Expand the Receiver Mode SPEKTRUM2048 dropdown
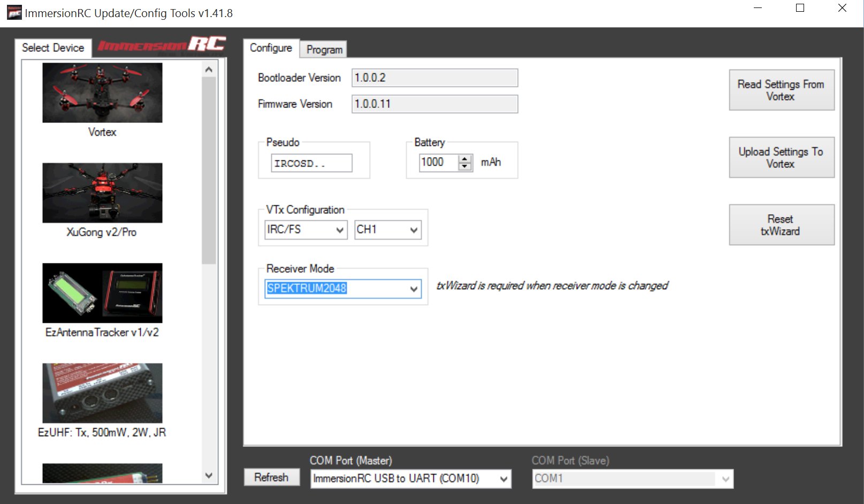The height and width of the screenshot is (504, 864). click(343, 289)
